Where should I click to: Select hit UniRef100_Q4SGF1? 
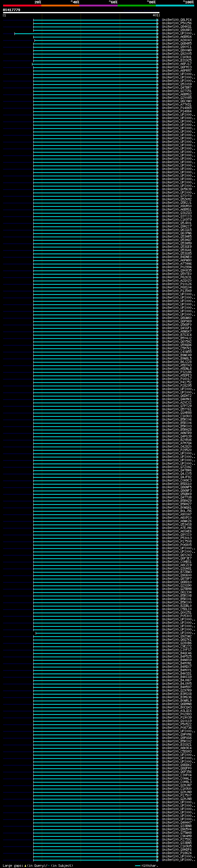[x=177, y=328]
